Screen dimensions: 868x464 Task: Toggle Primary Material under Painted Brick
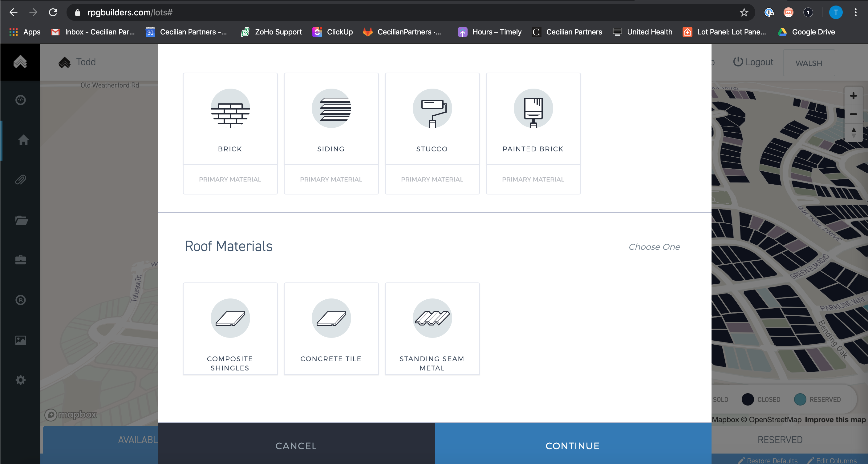point(533,179)
